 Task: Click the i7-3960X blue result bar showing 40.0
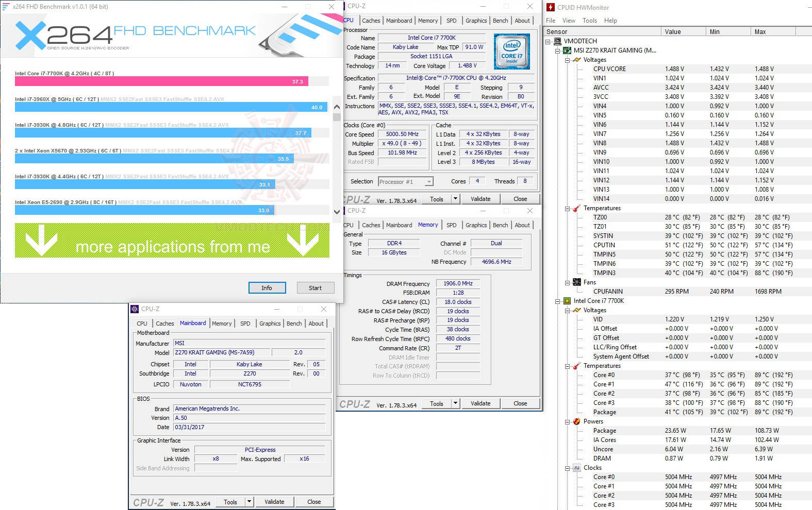coord(171,107)
